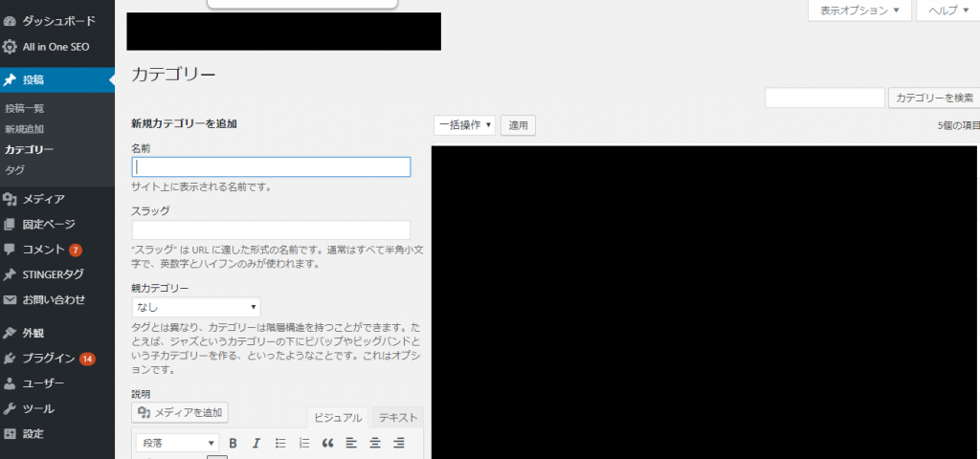Open the 段落 paragraph format dropdown
The image size is (980, 459).
coord(177,444)
